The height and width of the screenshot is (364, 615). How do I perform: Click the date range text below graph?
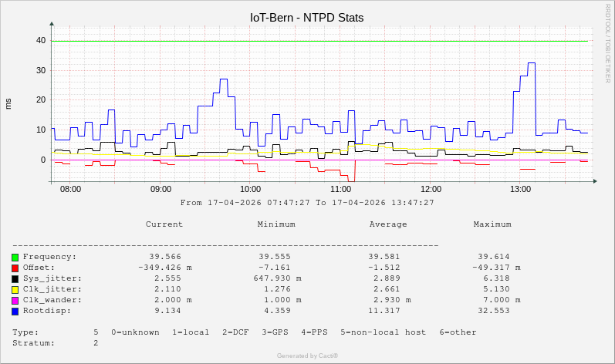pyautogui.click(x=307, y=203)
